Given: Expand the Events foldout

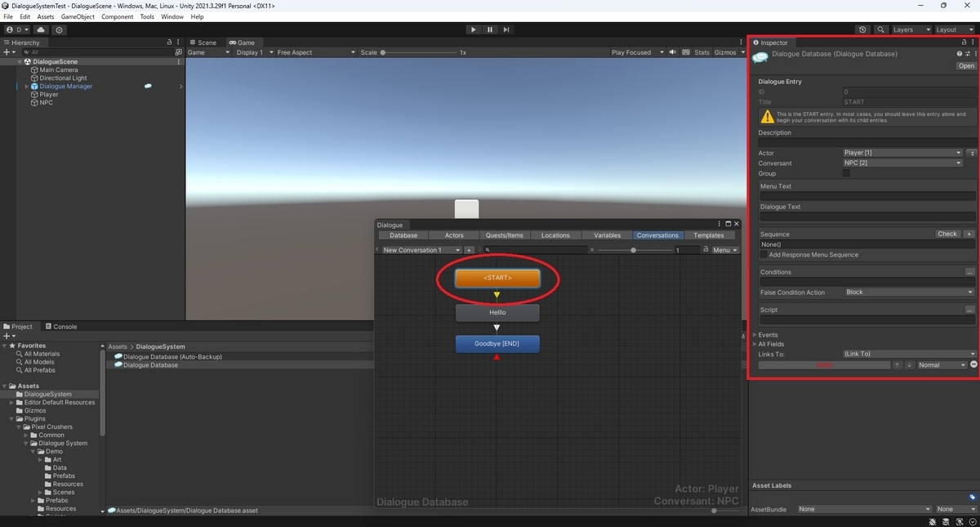Looking at the screenshot, I should (x=755, y=335).
